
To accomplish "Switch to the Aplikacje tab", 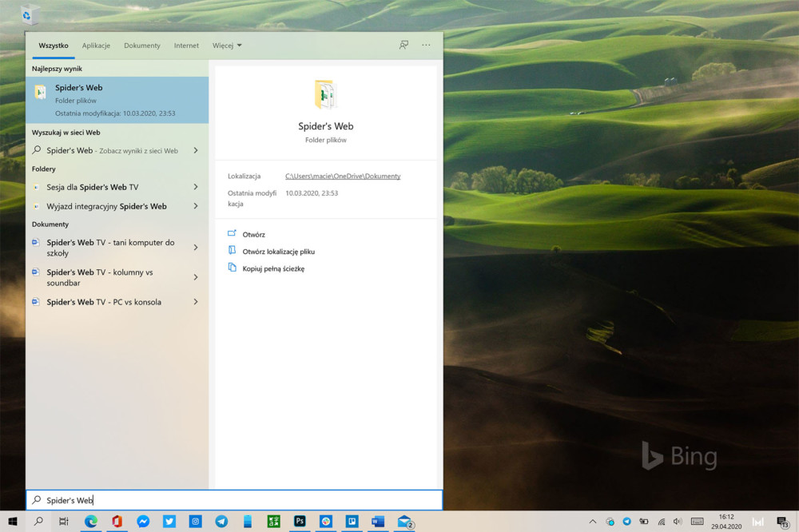I will (x=96, y=46).
